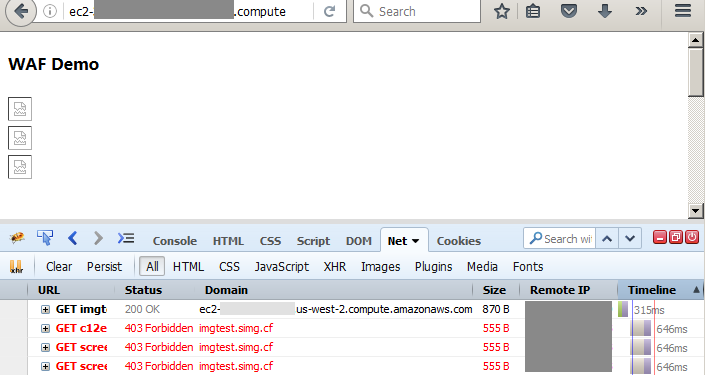Toggle Persist in the Net panel

[x=104, y=267]
